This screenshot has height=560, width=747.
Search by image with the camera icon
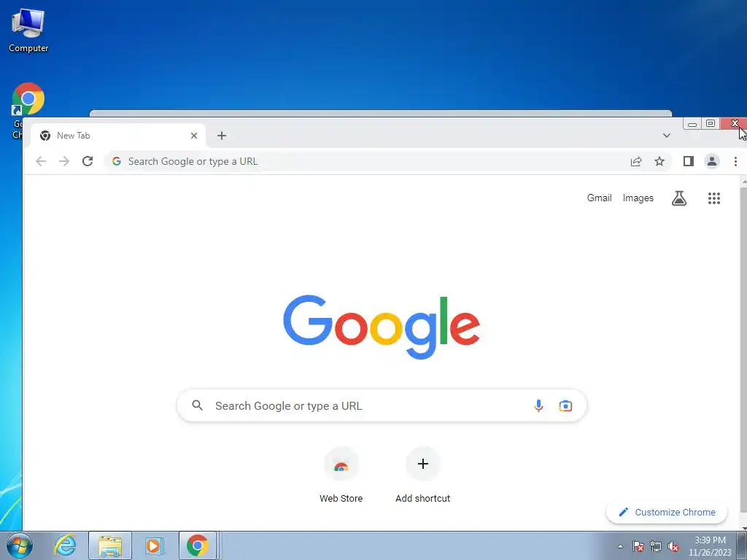click(565, 405)
